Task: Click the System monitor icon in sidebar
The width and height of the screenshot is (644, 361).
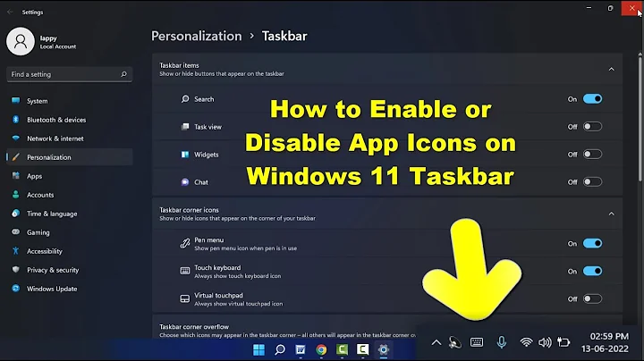Action: tap(15, 100)
